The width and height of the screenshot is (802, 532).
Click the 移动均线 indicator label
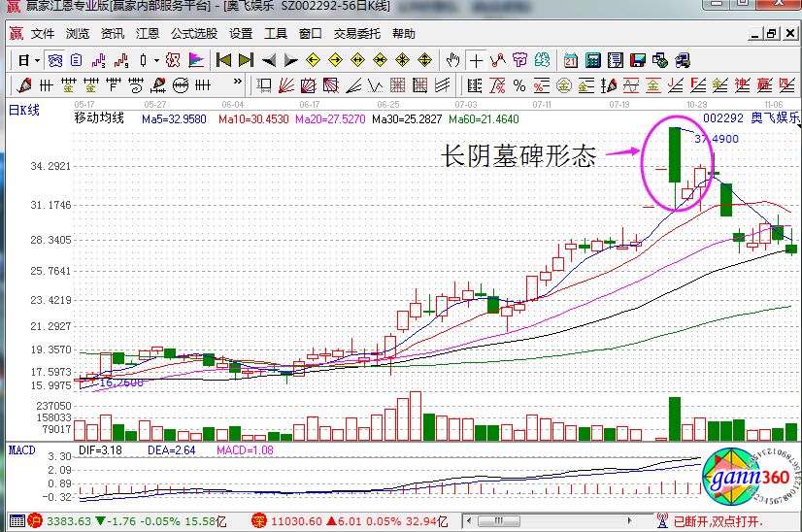click(99, 118)
